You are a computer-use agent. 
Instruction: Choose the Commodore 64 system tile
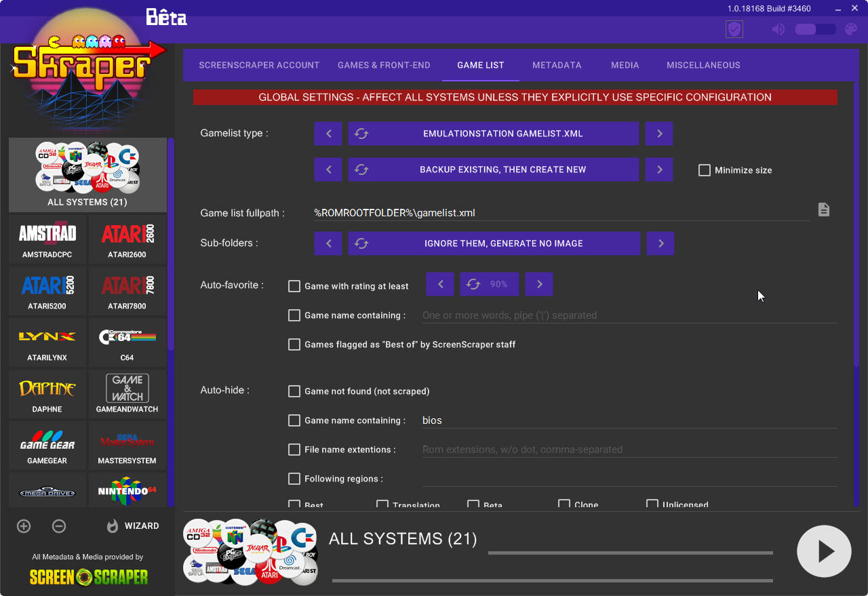click(x=127, y=343)
